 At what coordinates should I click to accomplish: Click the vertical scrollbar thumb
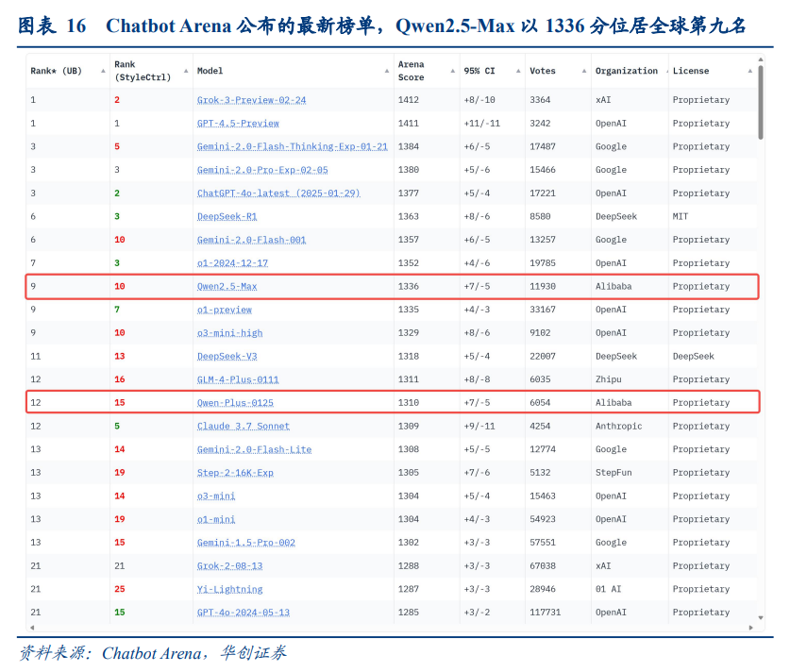[761, 102]
